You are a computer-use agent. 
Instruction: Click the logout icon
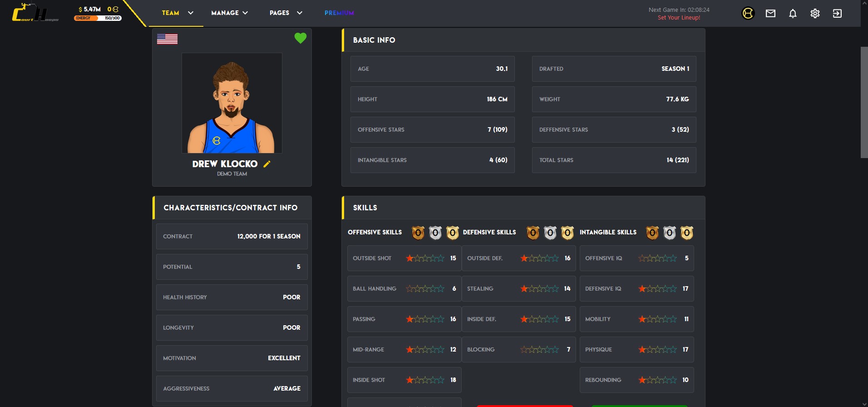[837, 14]
